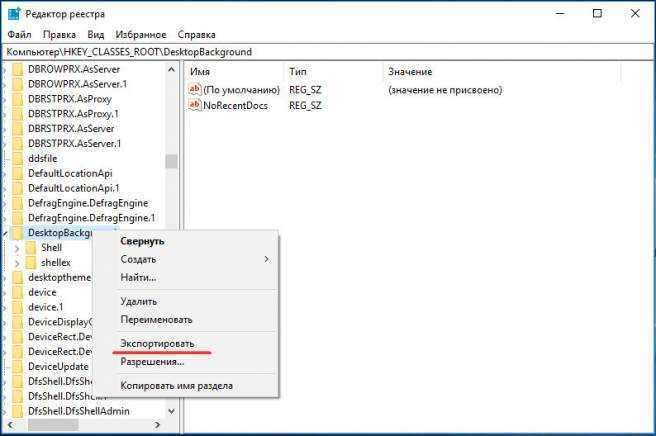The height and width of the screenshot is (436, 656).
Task: Open the Избранное menu
Action: [x=141, y=34]
